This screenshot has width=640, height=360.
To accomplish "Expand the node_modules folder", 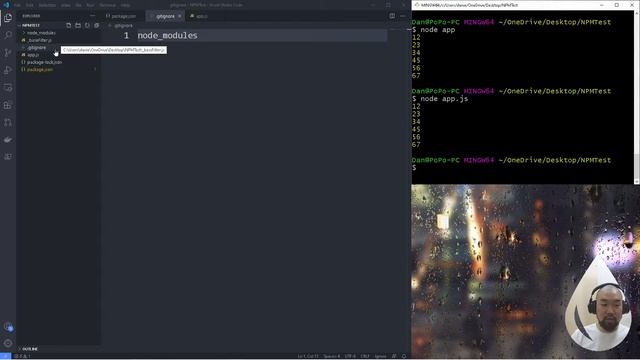I will [x=41, y=33].
